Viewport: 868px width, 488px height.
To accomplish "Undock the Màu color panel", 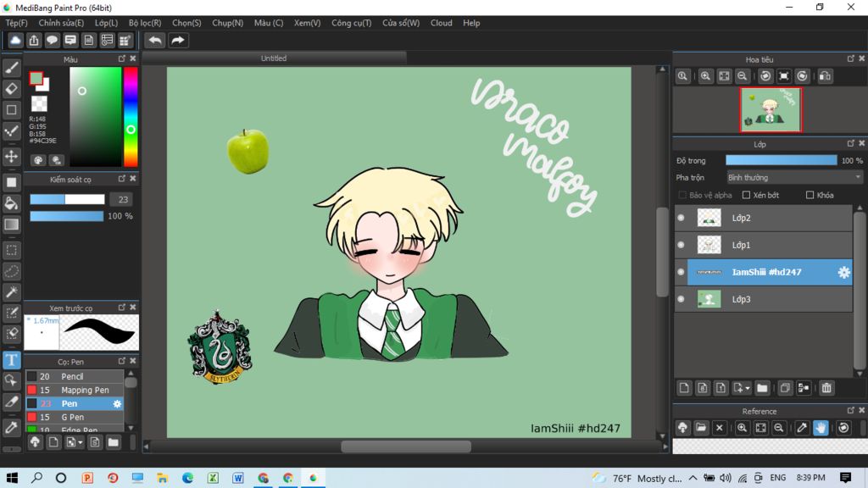I will coord(122,58).
